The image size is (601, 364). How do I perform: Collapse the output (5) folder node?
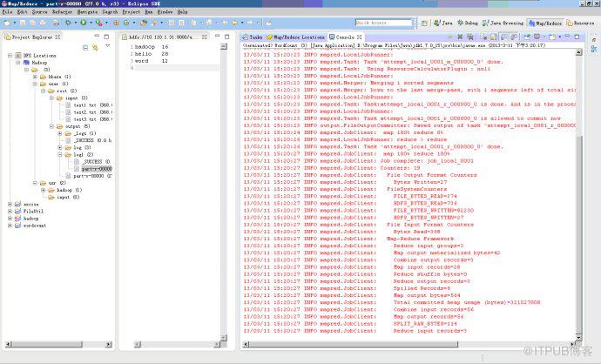tap(51, 126)
